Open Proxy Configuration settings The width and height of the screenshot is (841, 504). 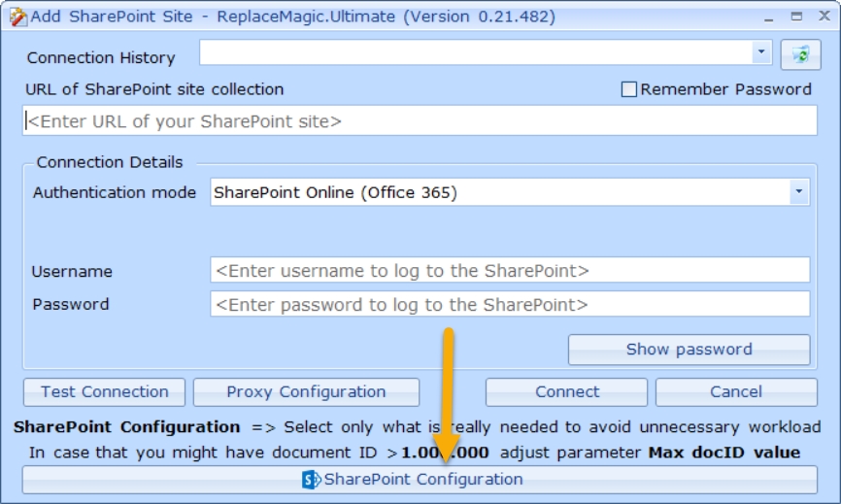coord(306,392)
